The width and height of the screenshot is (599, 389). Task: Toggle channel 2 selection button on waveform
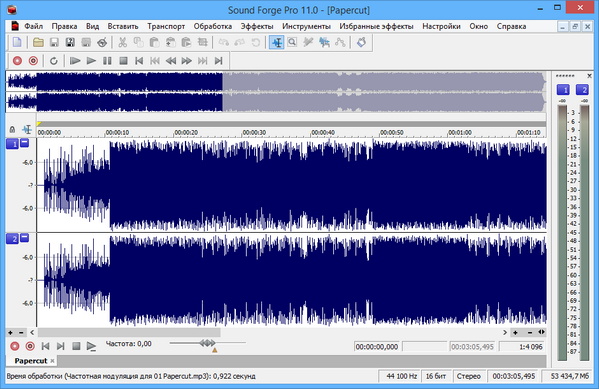pyautogui.click(x=12, y=239)
